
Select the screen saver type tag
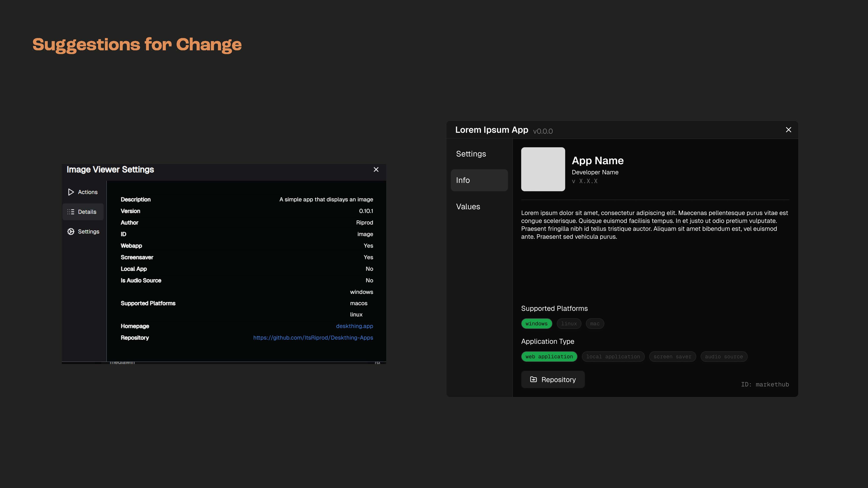coord(672,357)
